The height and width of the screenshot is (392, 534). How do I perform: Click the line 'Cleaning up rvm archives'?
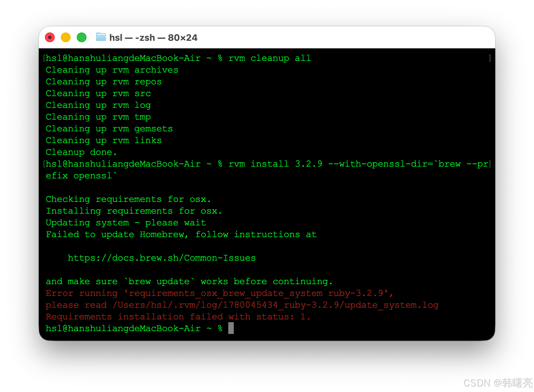pyautogui.click(x=112, y=70)
